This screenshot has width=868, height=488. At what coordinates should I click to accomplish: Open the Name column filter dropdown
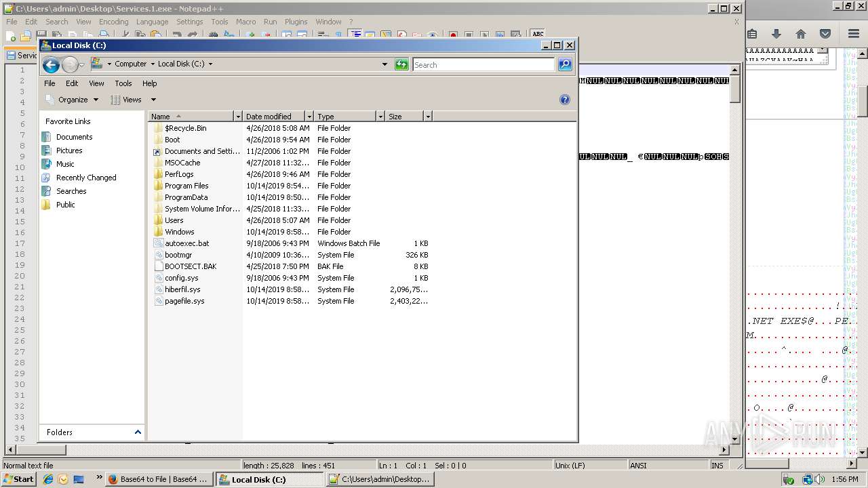click(x=237, y=117)
